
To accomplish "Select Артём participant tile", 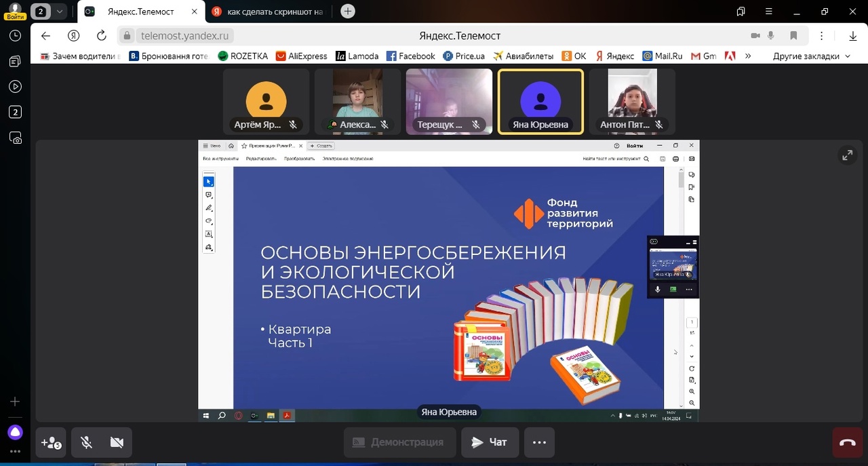I will 266,101.
